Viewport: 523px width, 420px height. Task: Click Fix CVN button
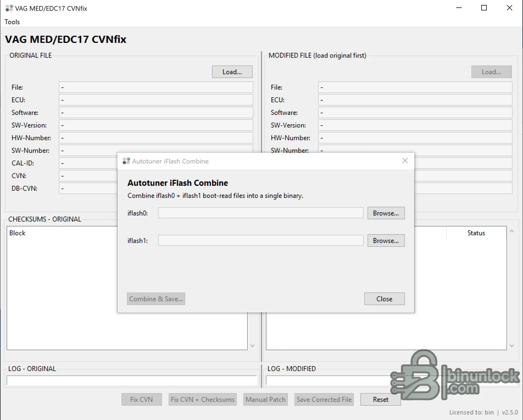[141, 399]
